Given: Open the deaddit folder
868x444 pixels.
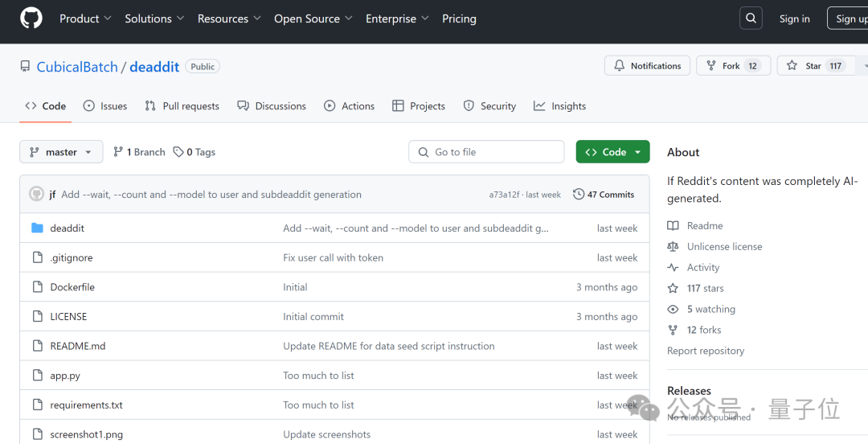Looking at the screenshot, I should [67, 228].
